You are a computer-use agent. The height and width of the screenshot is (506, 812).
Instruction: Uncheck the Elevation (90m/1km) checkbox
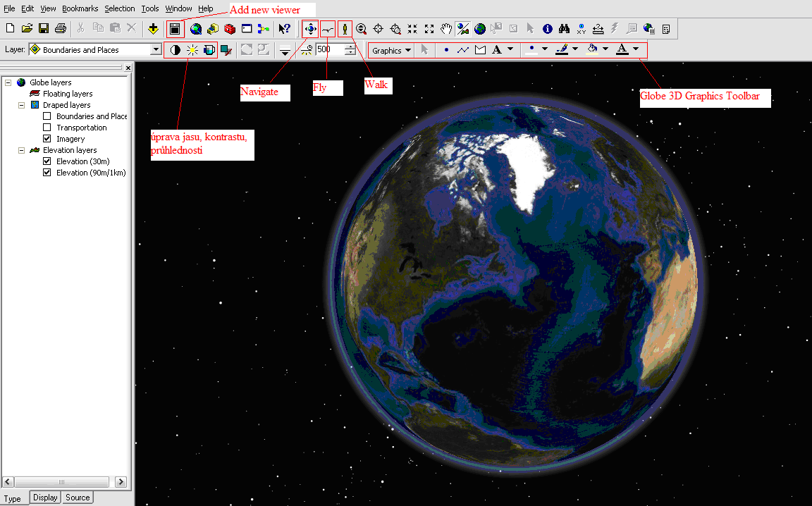point(47,173)
